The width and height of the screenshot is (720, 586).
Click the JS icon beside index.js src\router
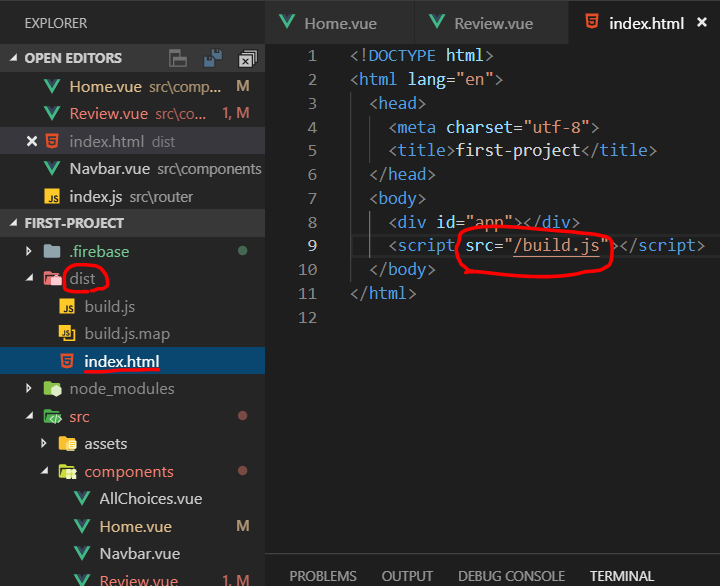point(52,196)
